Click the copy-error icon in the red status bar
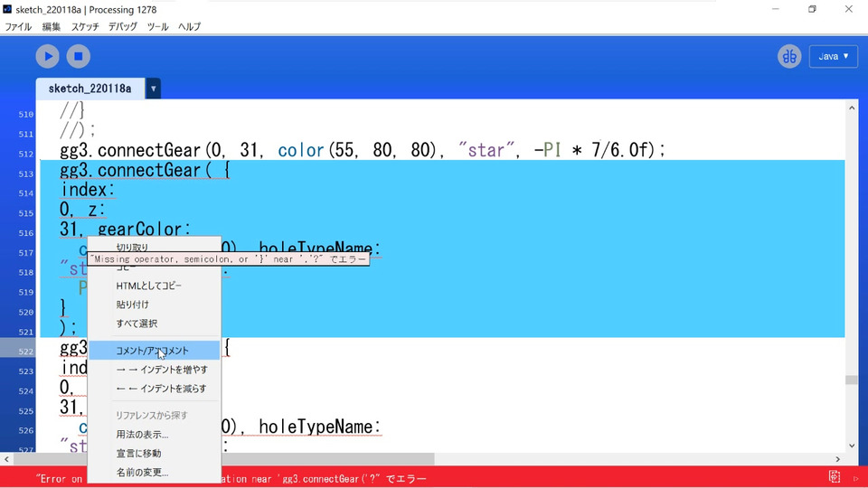868x488 pixels. point(835,476)
